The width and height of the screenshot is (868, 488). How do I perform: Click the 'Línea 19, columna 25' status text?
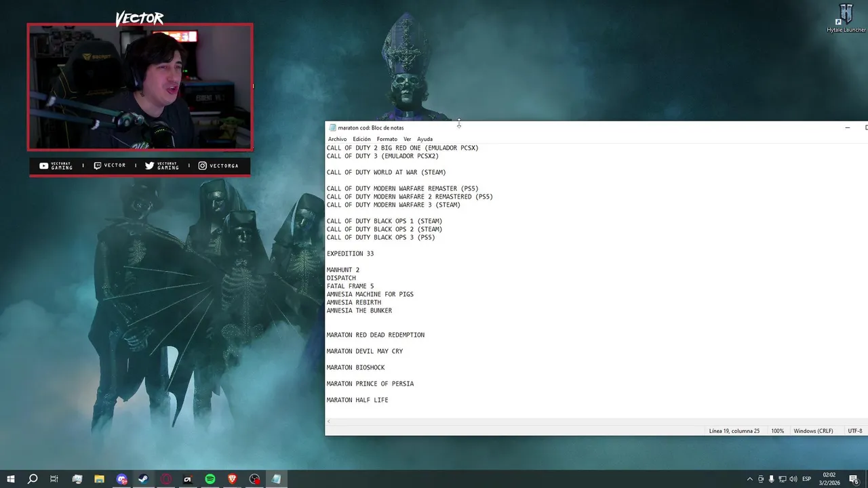[734, 431]
